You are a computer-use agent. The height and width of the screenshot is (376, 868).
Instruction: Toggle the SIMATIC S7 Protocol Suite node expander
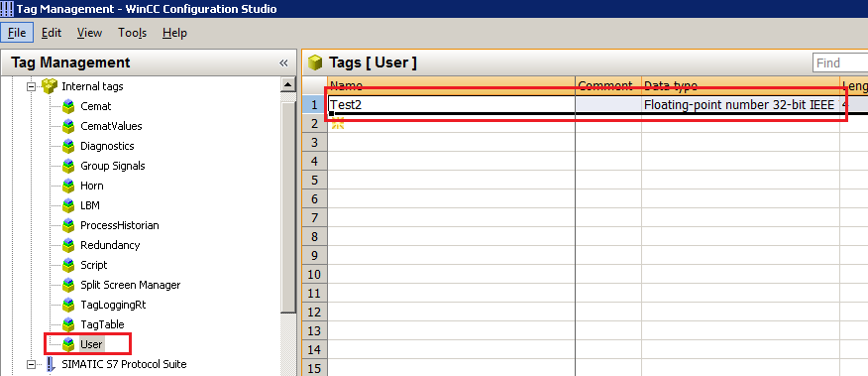tap(31, 364)
